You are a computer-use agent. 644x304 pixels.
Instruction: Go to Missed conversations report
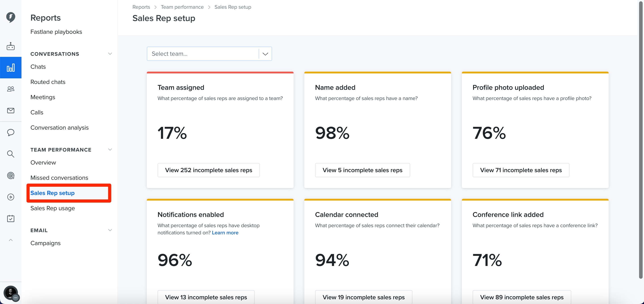59,178
